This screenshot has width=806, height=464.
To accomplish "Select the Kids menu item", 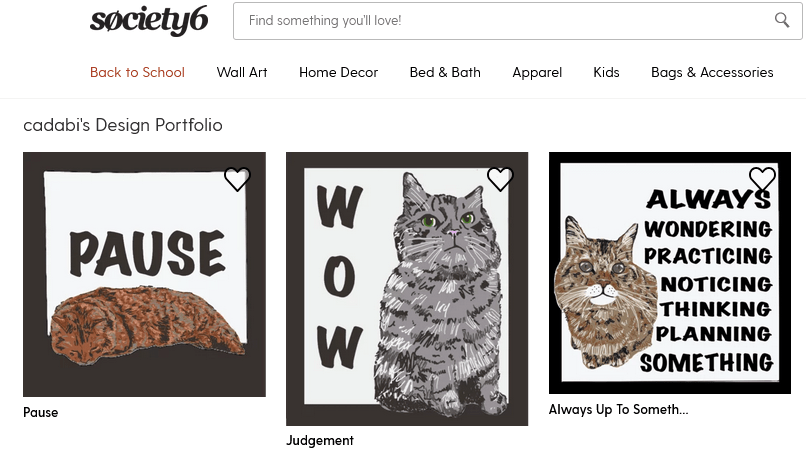I will tap(606, 72).
